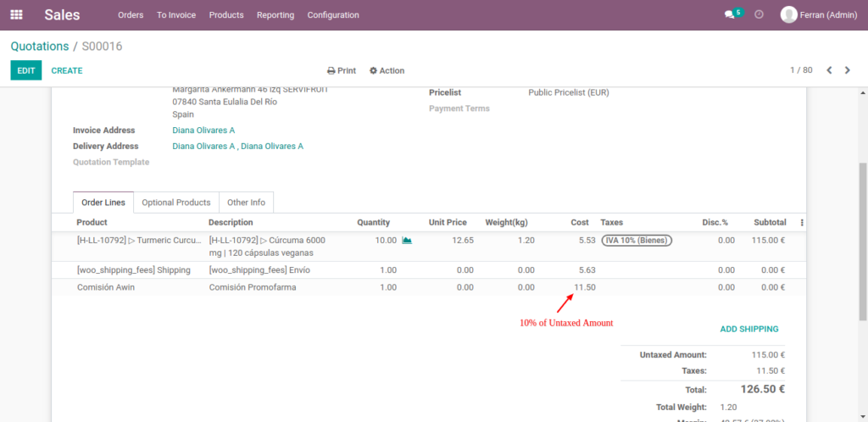Click the page vertical scrollbar
This screenshot has width=868, height=422.
point(862,241)
